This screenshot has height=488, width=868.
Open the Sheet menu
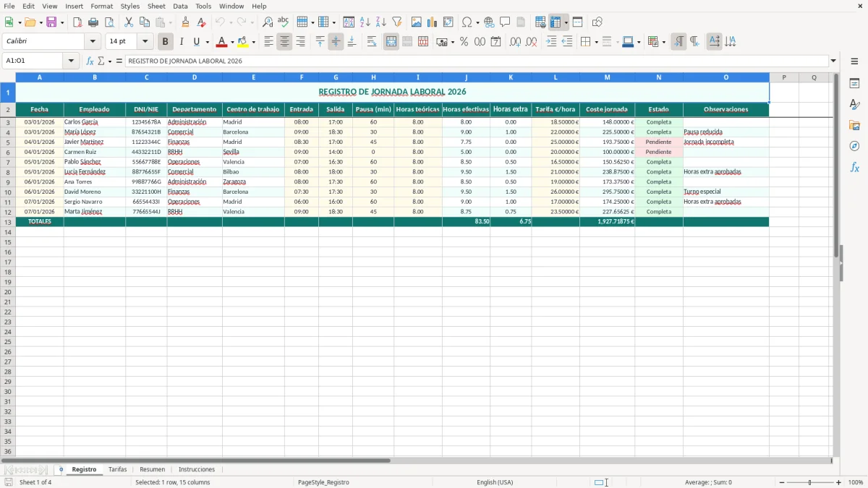coord(156,6)
